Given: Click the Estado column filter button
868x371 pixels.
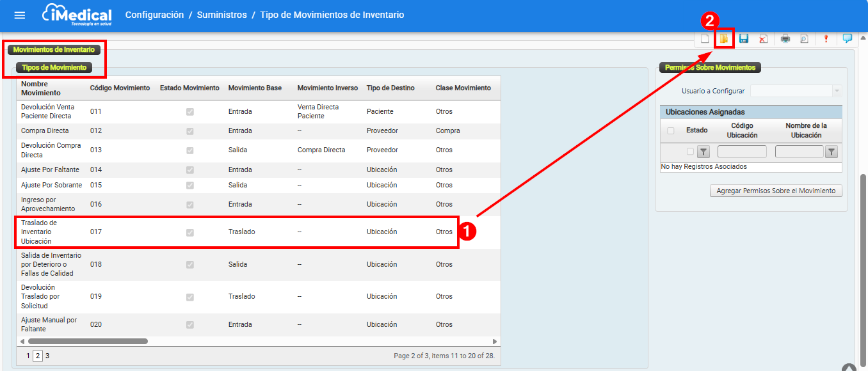Looking at the screenshot, I should coord(703,152).
